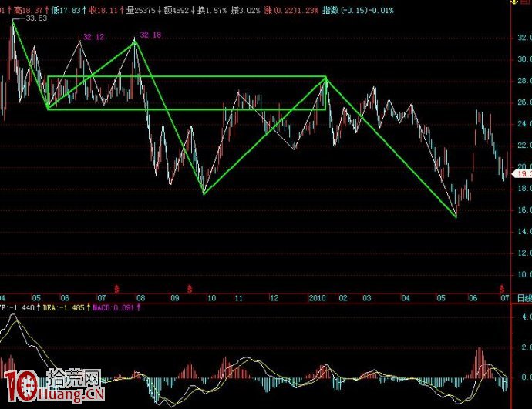The width and height of the screenshot is (532, 409).
Task: Click the high price 高18.37 readout
Action: [x=28, y=11]
